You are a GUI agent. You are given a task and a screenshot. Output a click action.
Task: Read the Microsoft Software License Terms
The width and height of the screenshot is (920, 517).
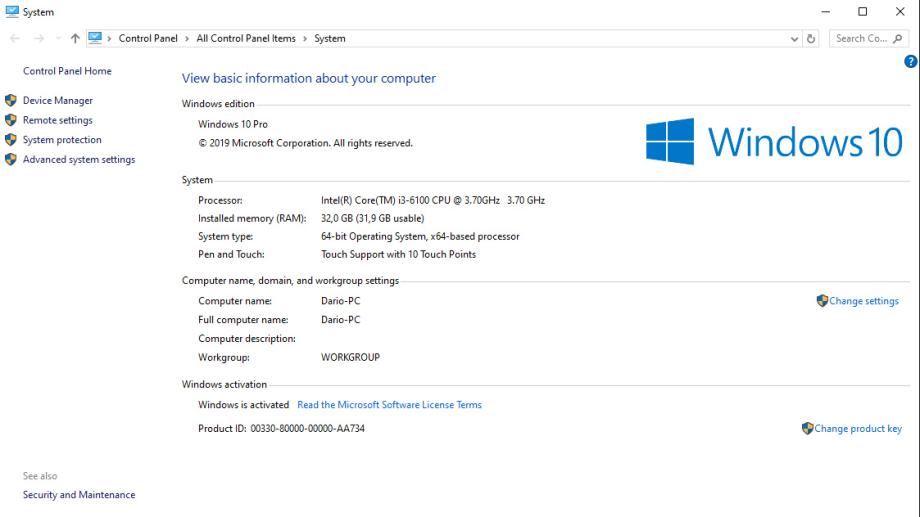pyautogui.click(x=389, y=405)
